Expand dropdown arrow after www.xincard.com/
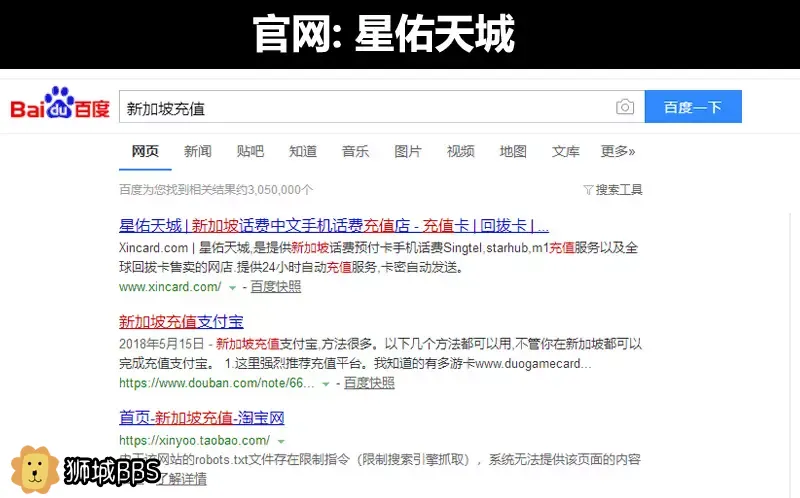 (232, 288)
